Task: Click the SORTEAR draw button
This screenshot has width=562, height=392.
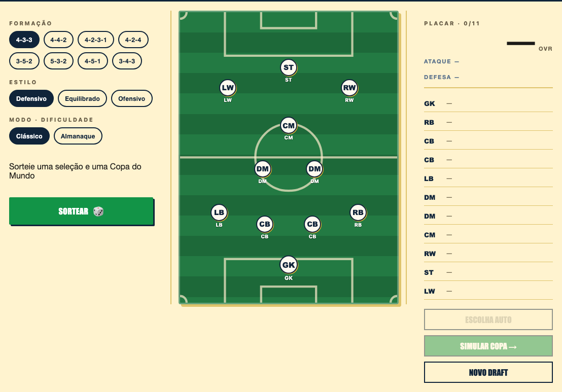Action: (x=81, y=211)
